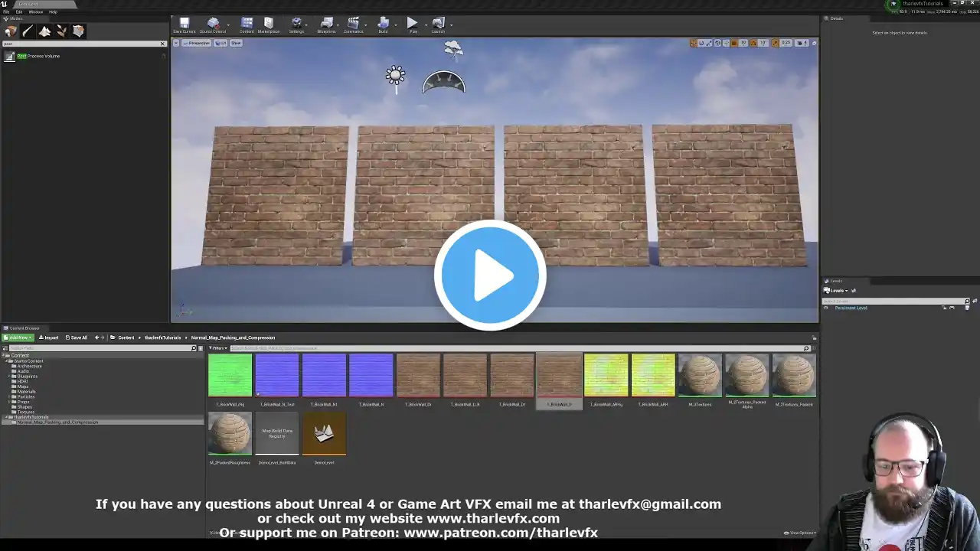Select the Paint brush mode icon
This screenshot has width=980, height=551.
(28, 31)
